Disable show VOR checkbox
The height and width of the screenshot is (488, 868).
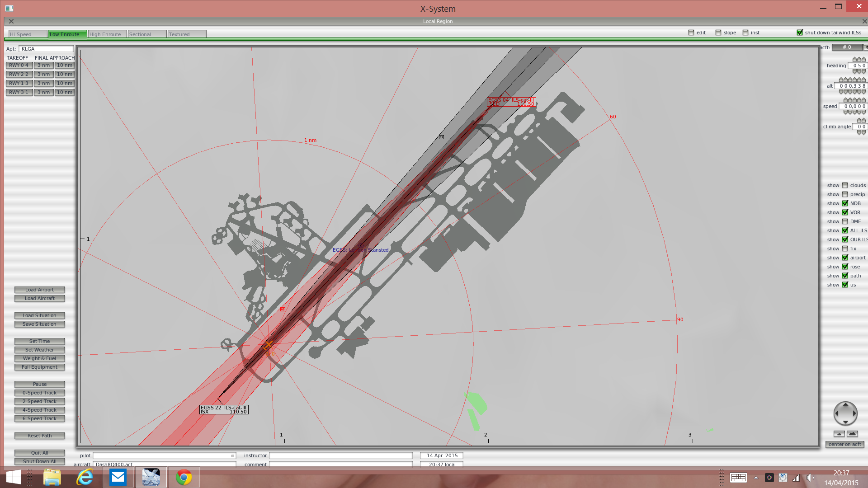845,212
